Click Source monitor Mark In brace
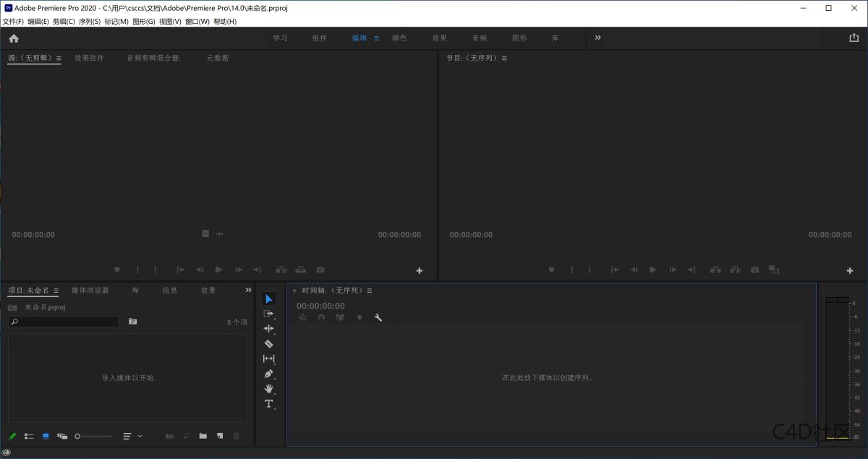The height and width of the screenshot is (459, 868). pyautogui.click(x=137, y=270)
